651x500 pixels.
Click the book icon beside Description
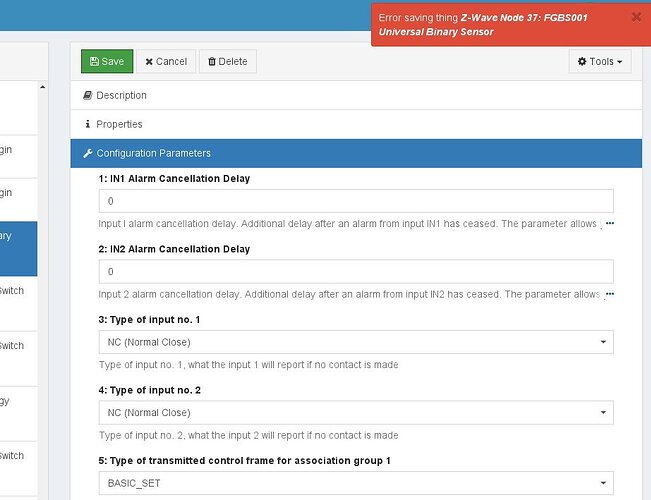(87, 96)
